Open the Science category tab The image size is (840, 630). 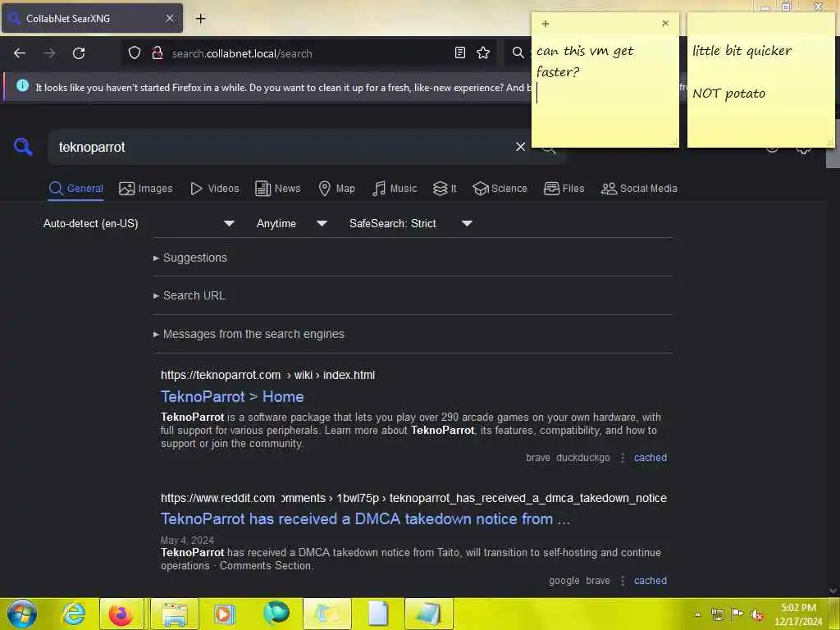pos(500,189)
